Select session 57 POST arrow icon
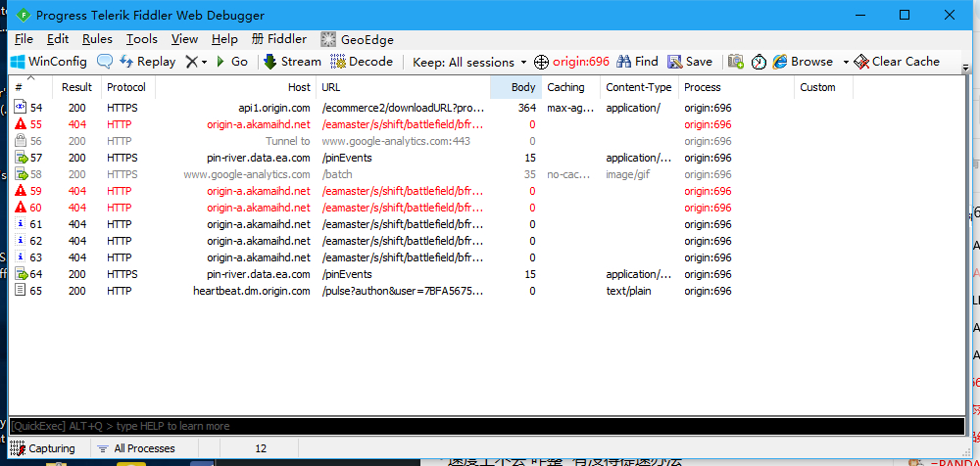The width and height of the screenshot is (980, 466). (21, 158)
